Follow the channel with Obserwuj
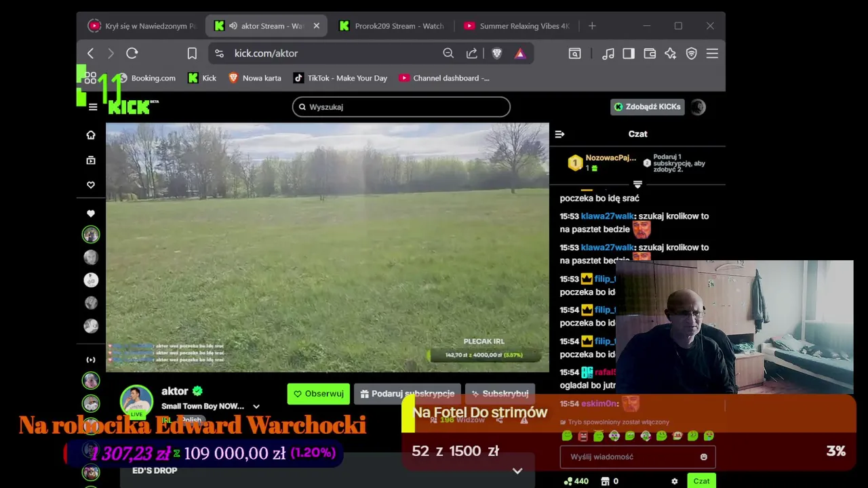Screen dimensions: 868x488 (318, 394)
